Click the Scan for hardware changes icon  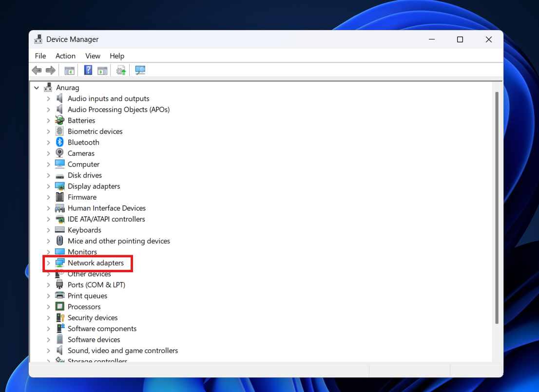click(x=140, y=70)
